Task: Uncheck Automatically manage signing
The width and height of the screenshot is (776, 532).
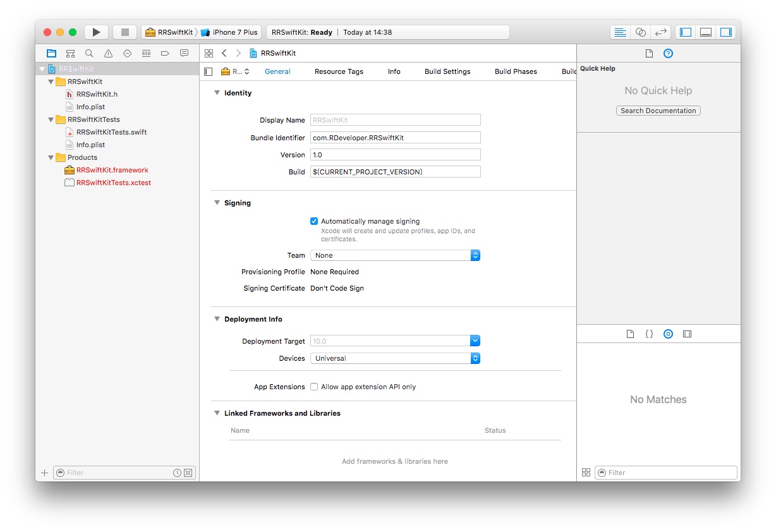Action: 314,221
